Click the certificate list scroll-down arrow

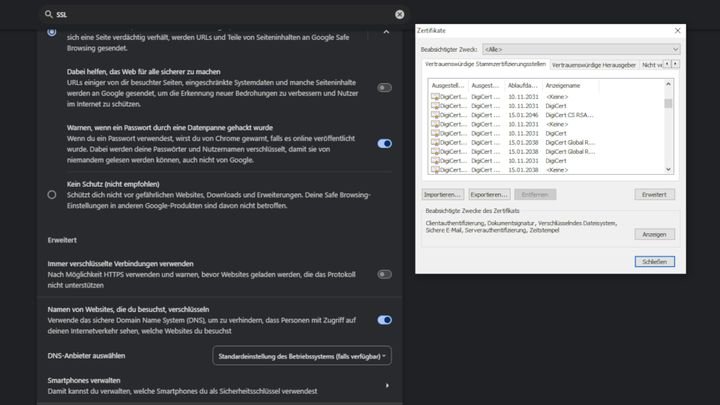tap(668, 169)
